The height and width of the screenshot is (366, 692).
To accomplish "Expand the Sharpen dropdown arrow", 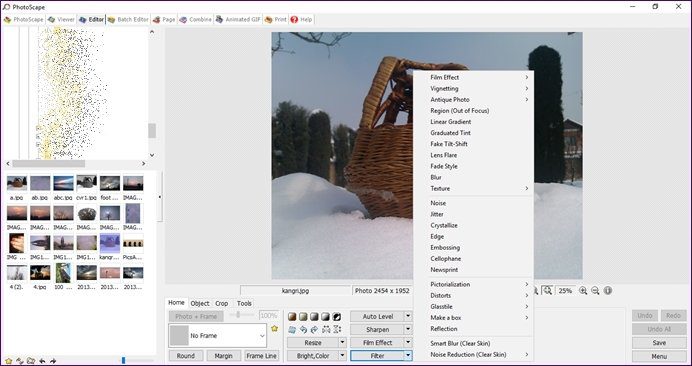I will [408, 329].
